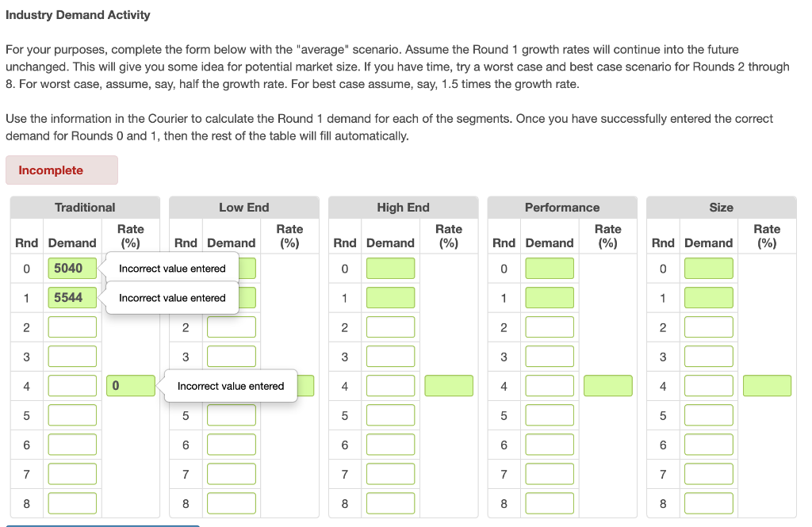Click the Traditional segment table header
Viewport: 812px width, 527px height.
(85, 208)
